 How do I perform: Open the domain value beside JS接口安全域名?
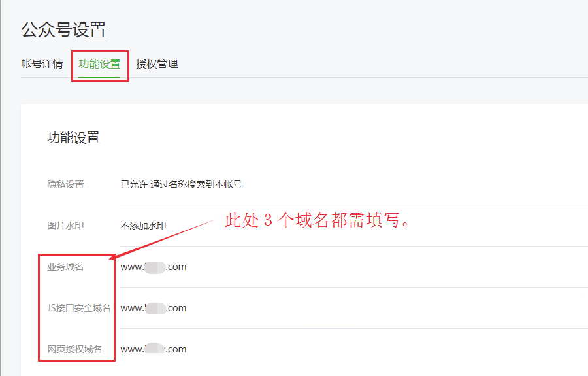coord(154,308)
